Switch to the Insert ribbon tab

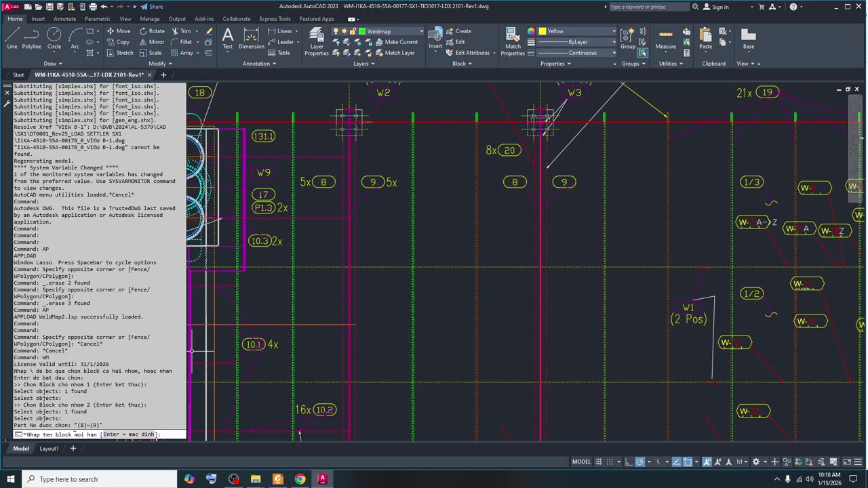38,19
